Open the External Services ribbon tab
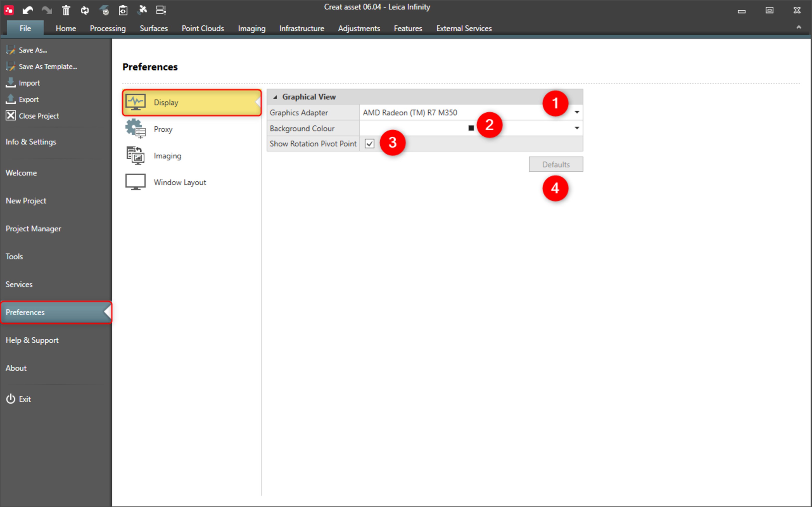Image resolution: width=812 pixels, height=507 pixels. coord(464,28)
